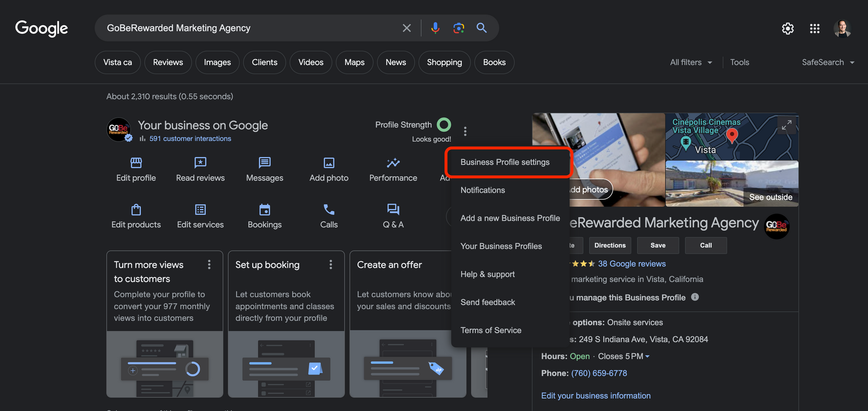Start voice search with microphone icon
The image size is (868, 411).
pos(435,28)
